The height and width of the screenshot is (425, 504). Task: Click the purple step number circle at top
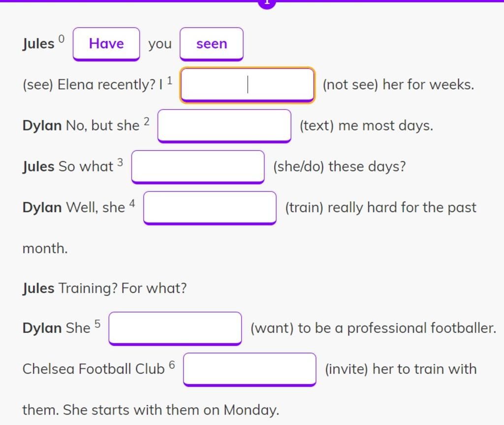click(266, 2)
